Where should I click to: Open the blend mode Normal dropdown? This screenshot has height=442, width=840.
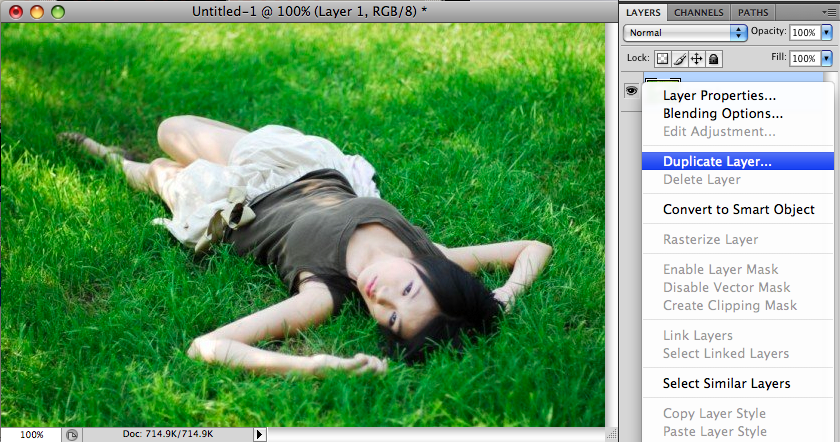click(685, 33)
